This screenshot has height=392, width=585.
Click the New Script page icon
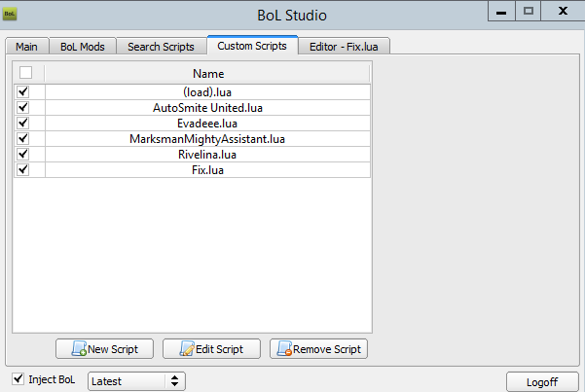point(79,348)
